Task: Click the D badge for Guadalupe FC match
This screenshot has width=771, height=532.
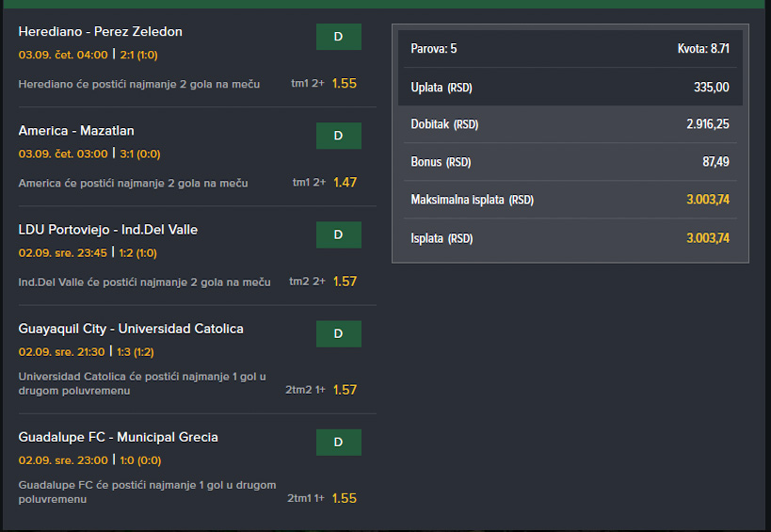Action: click(338, 443)
